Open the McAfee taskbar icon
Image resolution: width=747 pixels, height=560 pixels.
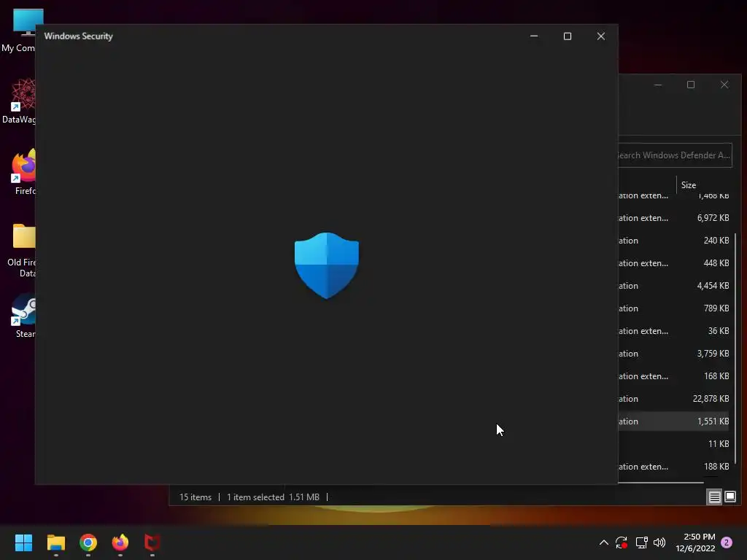152,542
